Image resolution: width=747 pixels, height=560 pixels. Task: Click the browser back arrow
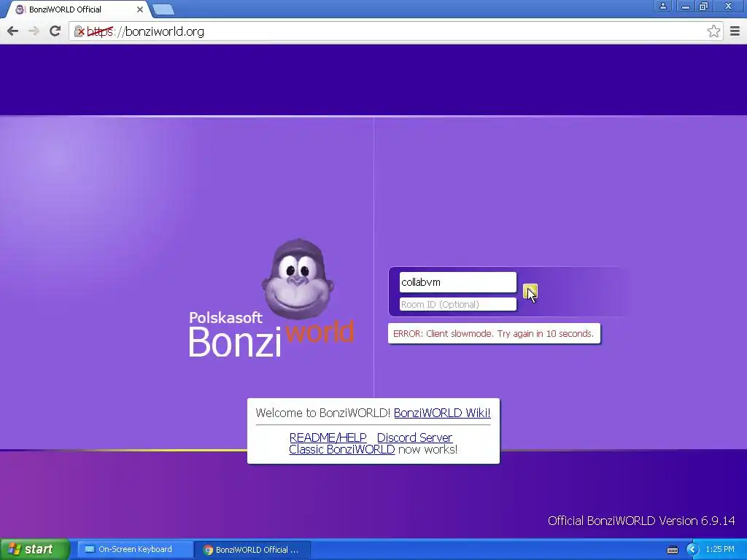click(13, 31)
